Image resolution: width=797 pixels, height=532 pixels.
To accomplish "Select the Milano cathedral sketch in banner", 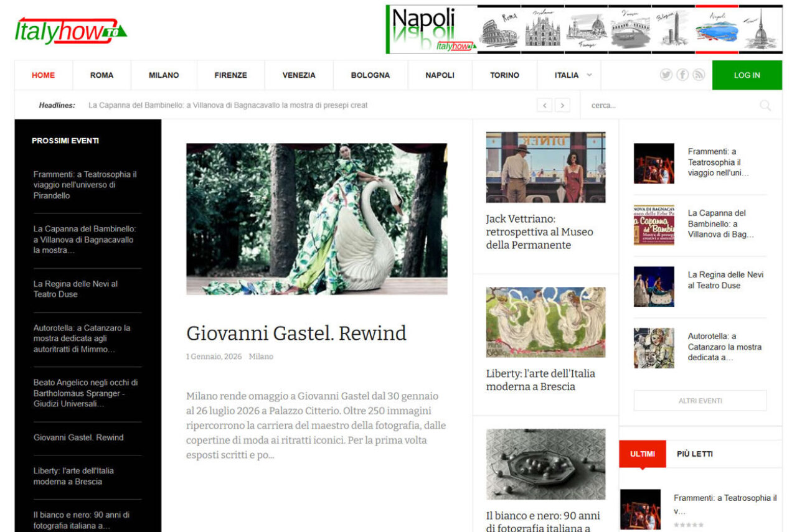I will click(542, 30).
